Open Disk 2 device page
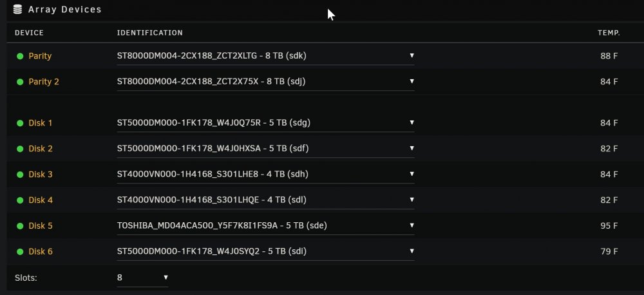 (40, 149)
